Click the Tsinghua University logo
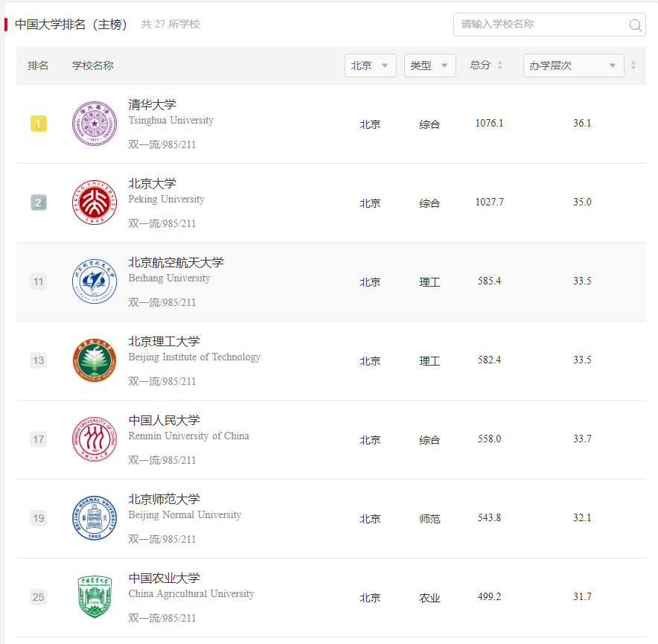This screenshot has height=644, width=658. [x=95, y=124]
